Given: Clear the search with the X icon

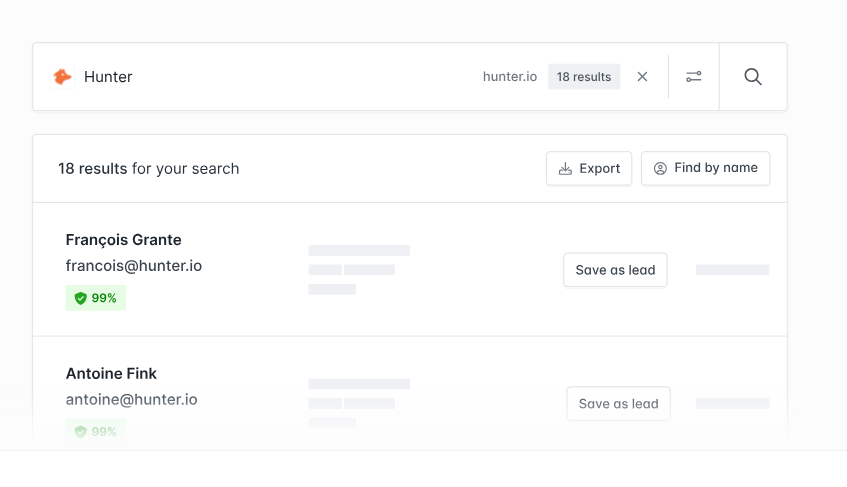Looking at the screenshot, I should pos(642,77).
